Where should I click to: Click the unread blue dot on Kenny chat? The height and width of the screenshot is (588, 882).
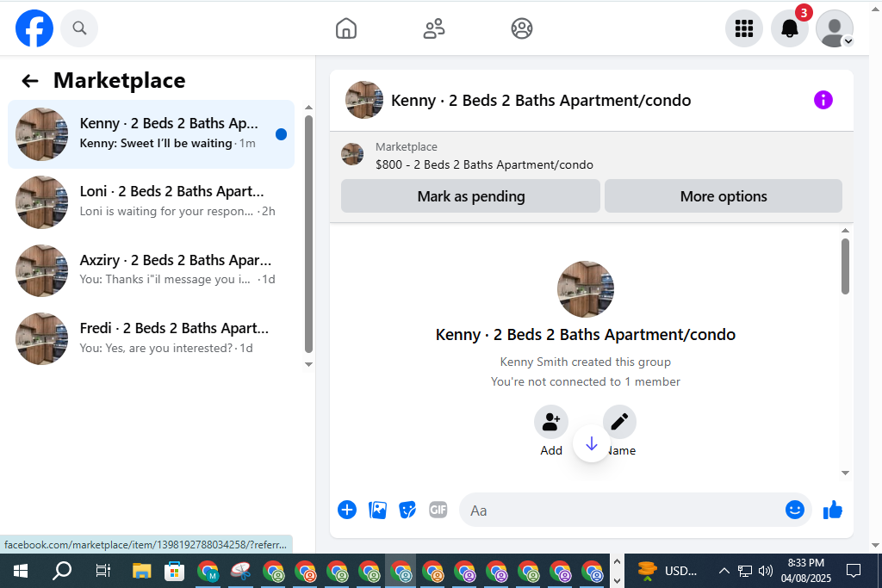(x=282, y=134)
